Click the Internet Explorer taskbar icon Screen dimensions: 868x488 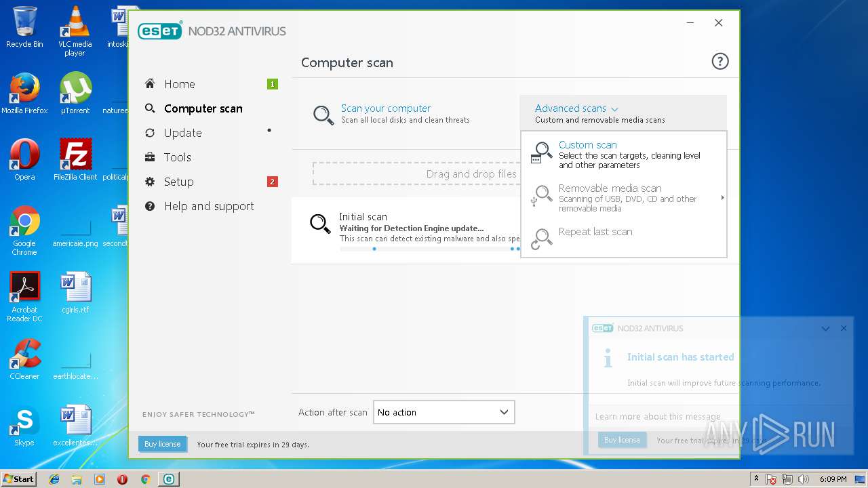pyautogui.click(x=54, y=479)
